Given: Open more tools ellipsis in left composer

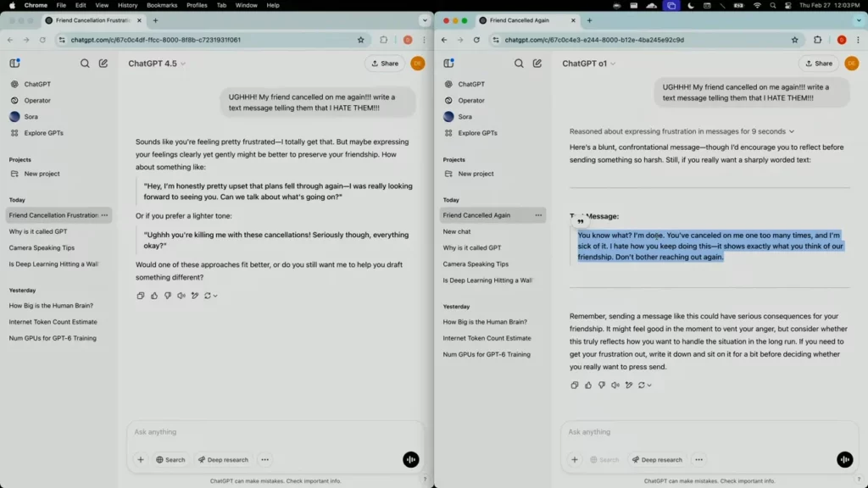Looking at the screenshot, I should point(265,459).
